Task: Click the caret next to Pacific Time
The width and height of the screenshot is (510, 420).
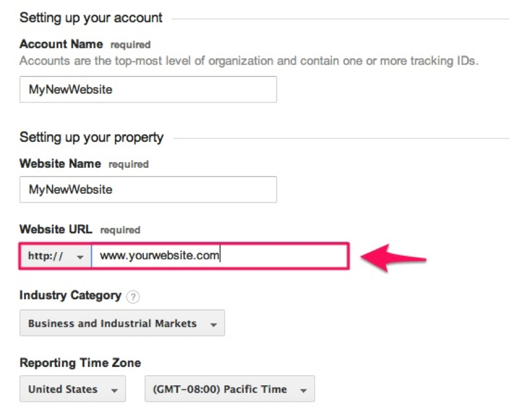Action: [303, 390]
